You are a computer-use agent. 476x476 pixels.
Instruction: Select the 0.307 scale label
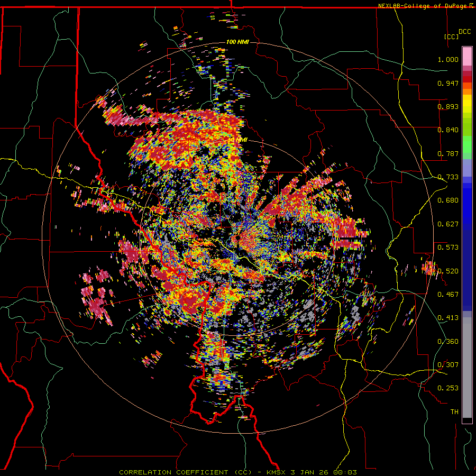(x=448, y=365)
